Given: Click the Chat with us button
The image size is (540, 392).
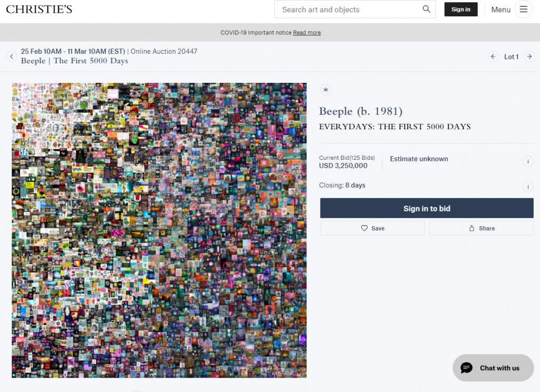Looking at the screenshot, I should pos(493,368).
